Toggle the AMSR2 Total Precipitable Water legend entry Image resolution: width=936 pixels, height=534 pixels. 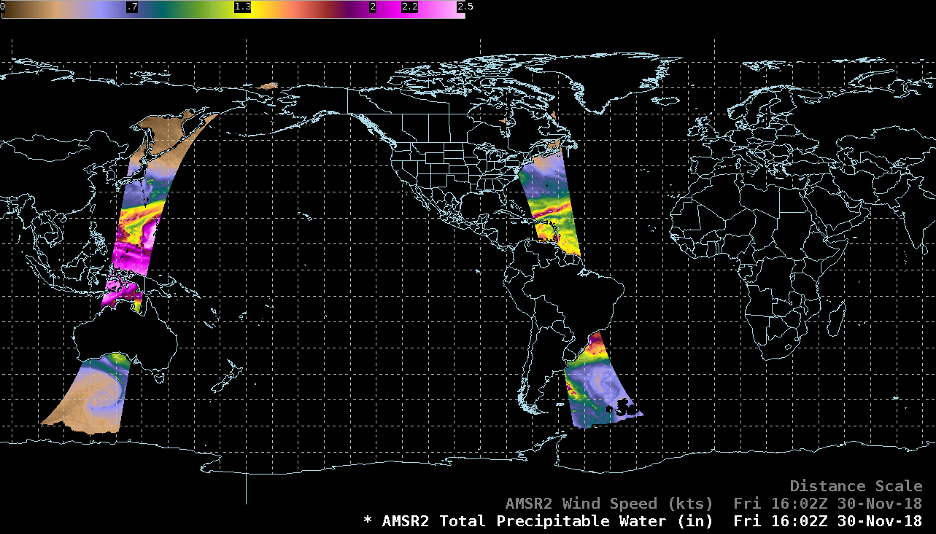pyautogui.click(x=548, y=521)
